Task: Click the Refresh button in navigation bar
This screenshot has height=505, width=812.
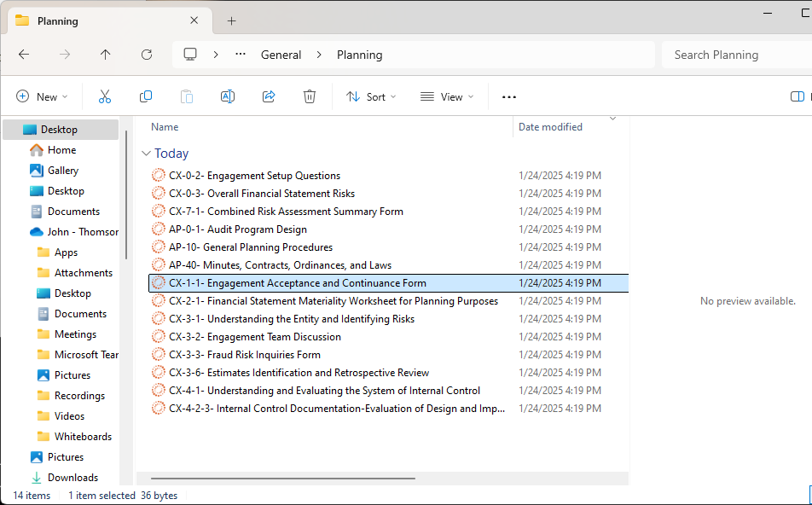Action: point(147,55)
